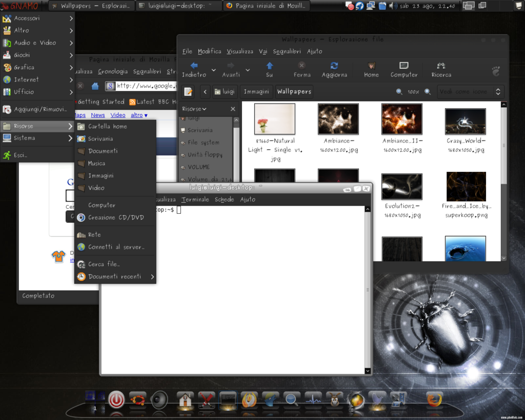The width and height of the screenshot is (525, 420).
Task: Open Segnalibri menu in file browser
Action: tap(287, 51)
